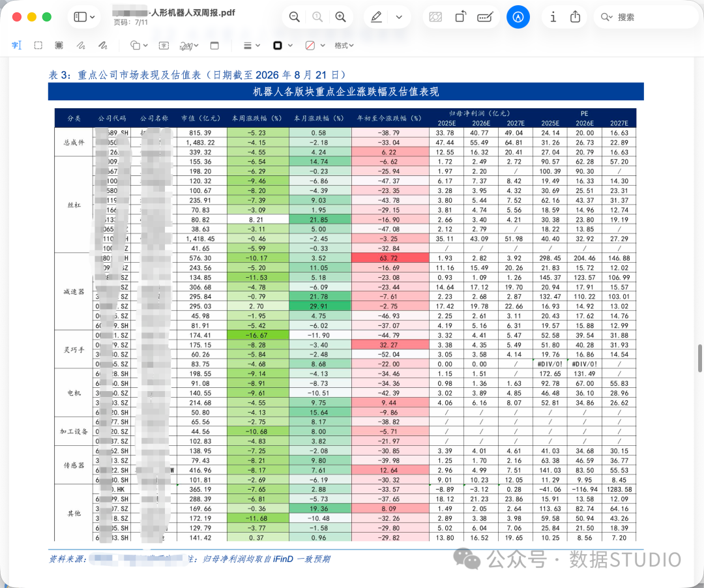
Task: Rotate the page with the rotate icon
Action: [x=461, y=17]
